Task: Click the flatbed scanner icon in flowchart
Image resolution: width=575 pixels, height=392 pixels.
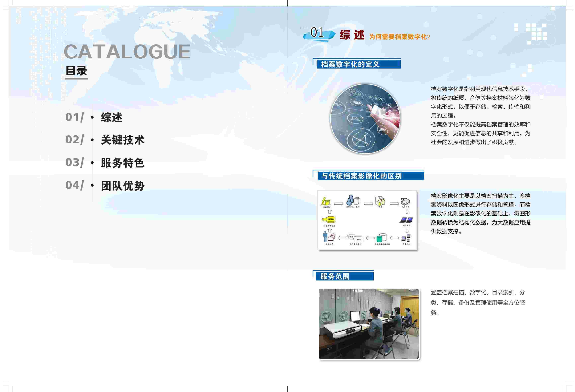Action: (x=405, y=201)
